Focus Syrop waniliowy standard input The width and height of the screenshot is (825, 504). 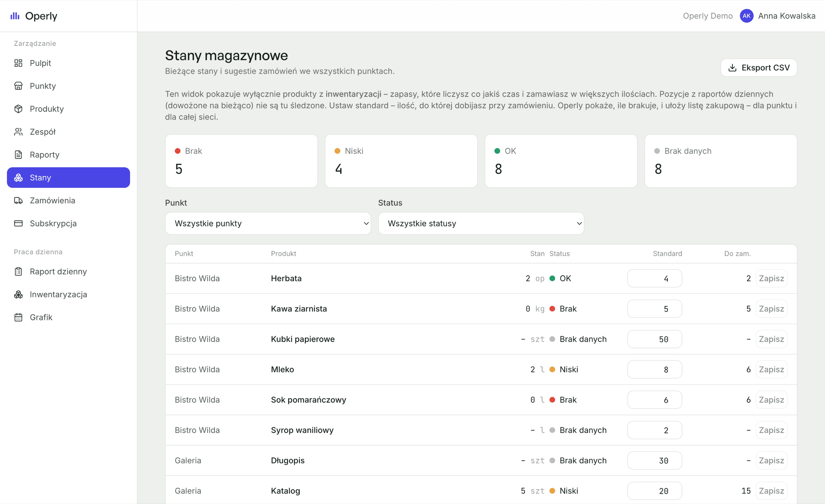pyautogui.click(x=654, y=430)
